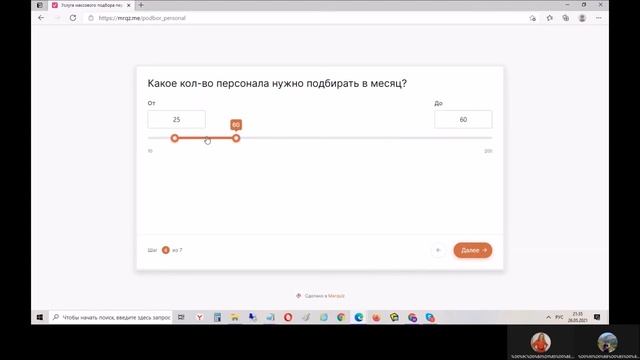Click the 'От' minimum value field showing 25

click(x=176, y=119)
